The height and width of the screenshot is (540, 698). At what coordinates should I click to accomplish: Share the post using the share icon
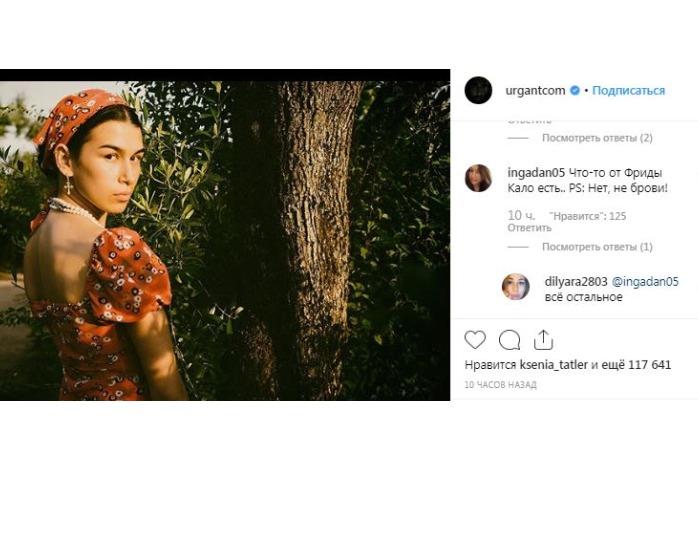543,340
